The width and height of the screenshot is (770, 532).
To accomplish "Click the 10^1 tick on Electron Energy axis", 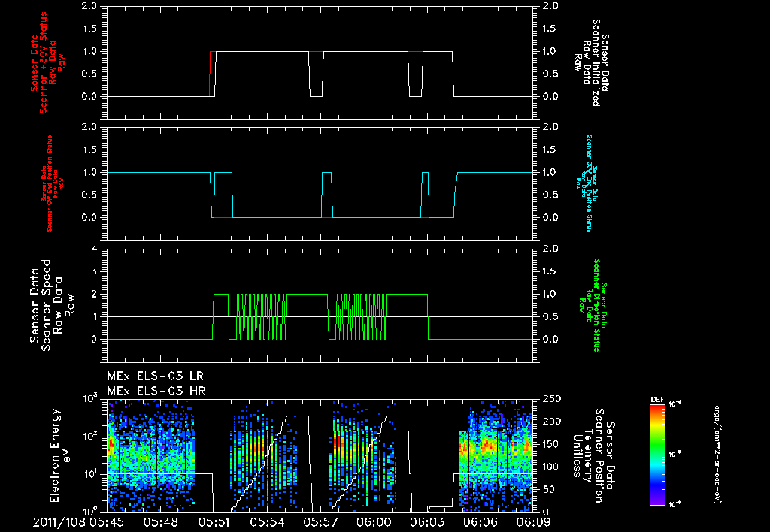I will pos(90,474).
